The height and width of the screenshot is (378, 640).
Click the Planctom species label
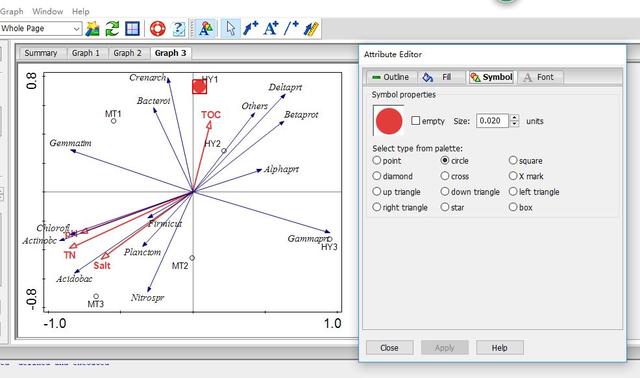[x=142, y=252]
